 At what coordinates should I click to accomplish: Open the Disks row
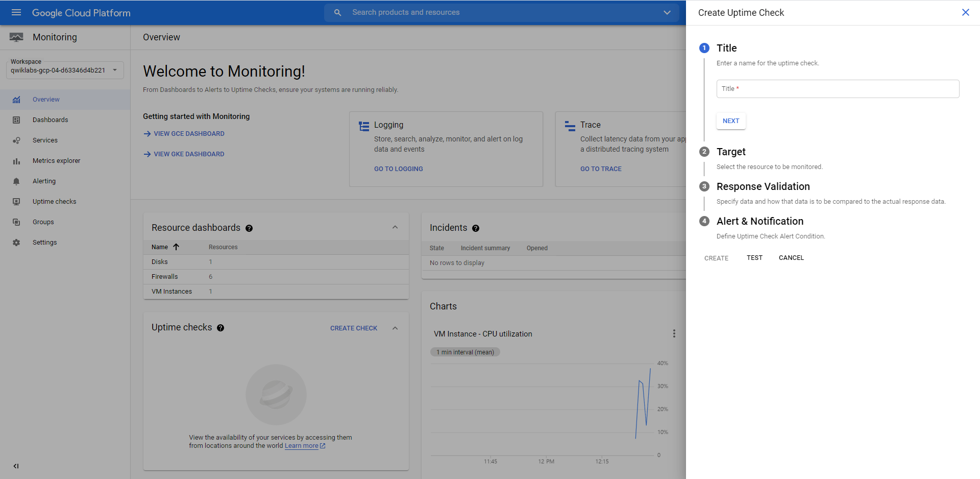pos(276,262)
